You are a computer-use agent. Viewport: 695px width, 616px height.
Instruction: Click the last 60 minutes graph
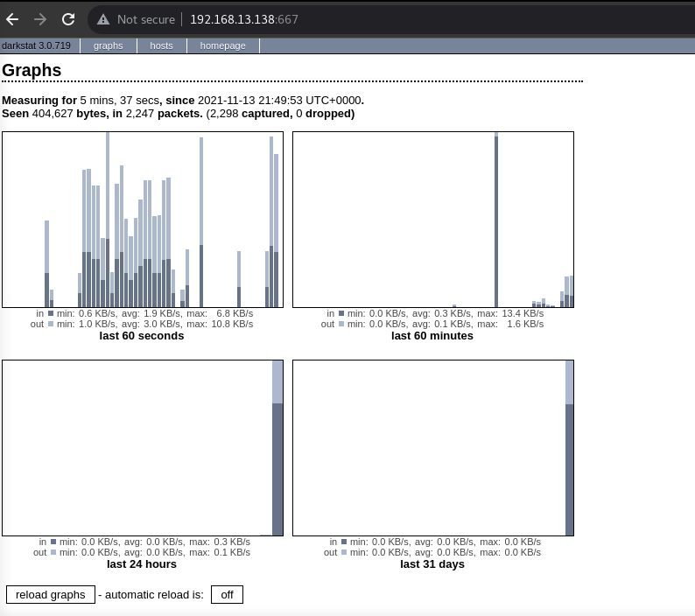(433, 220)
